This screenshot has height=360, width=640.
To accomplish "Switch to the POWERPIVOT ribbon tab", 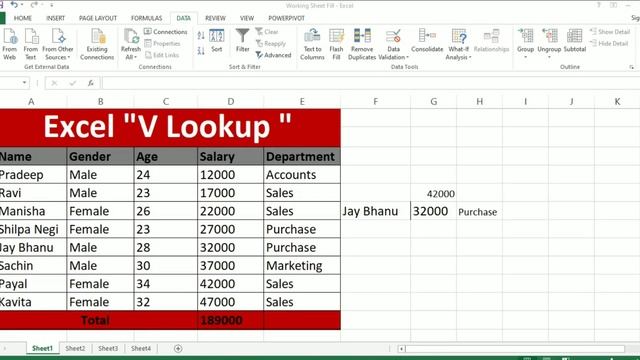I will tap(287, 18).
